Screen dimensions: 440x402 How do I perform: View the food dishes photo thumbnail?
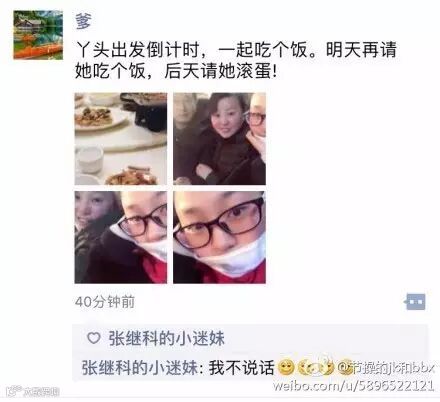pyautogui.click(x=121, y=139)
